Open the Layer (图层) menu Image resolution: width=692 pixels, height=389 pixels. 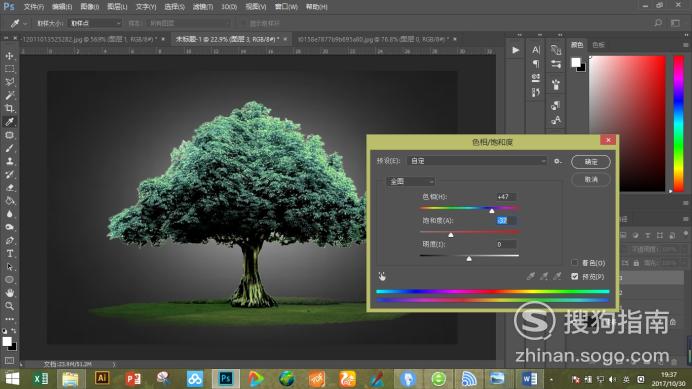click(117, 7)
